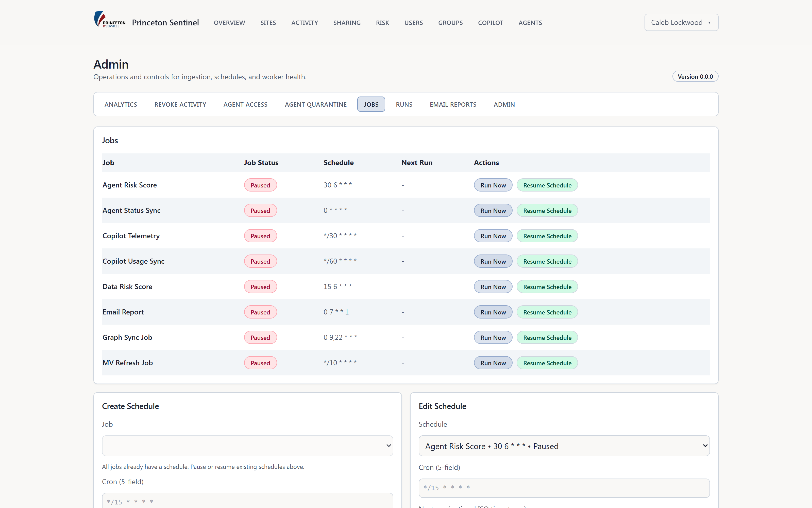
Task: Click Paused badge for Email Report
Action: coord(260,312)
